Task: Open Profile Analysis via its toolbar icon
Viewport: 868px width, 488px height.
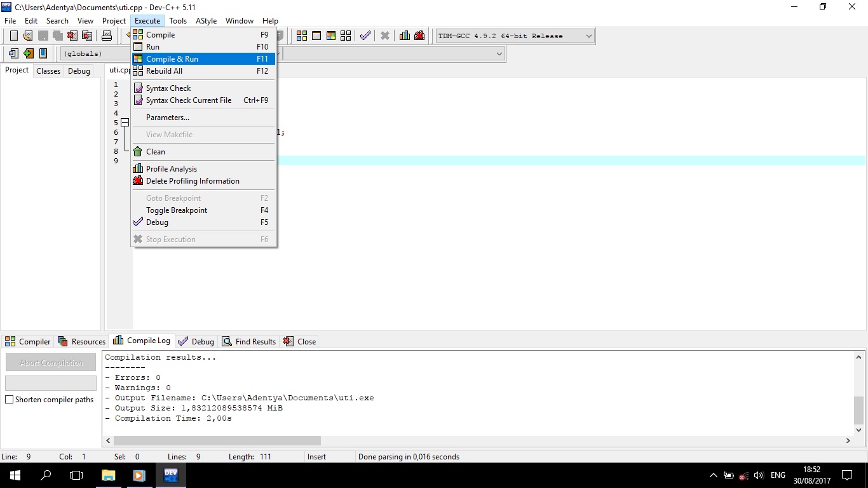Action: tap(405, 36)
